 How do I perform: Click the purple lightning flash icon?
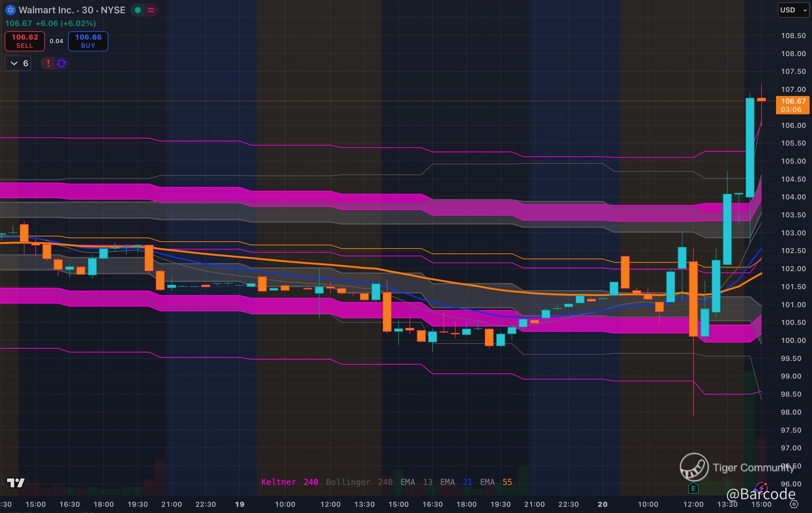pos(762,488)
